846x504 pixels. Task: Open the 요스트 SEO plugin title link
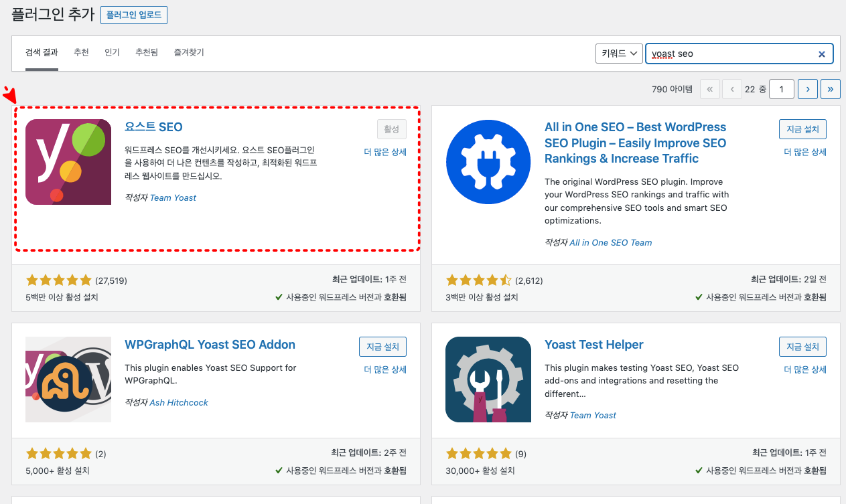(153, 127)
